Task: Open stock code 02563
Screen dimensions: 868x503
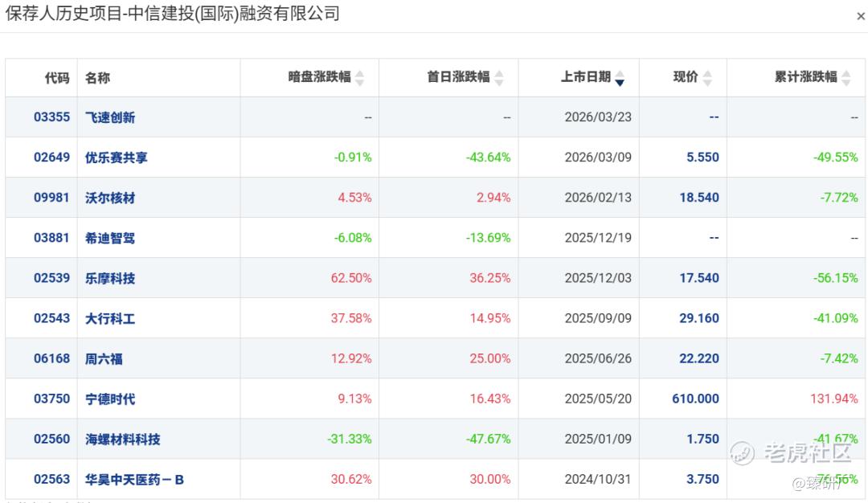Action: click(x=51, y=479)
